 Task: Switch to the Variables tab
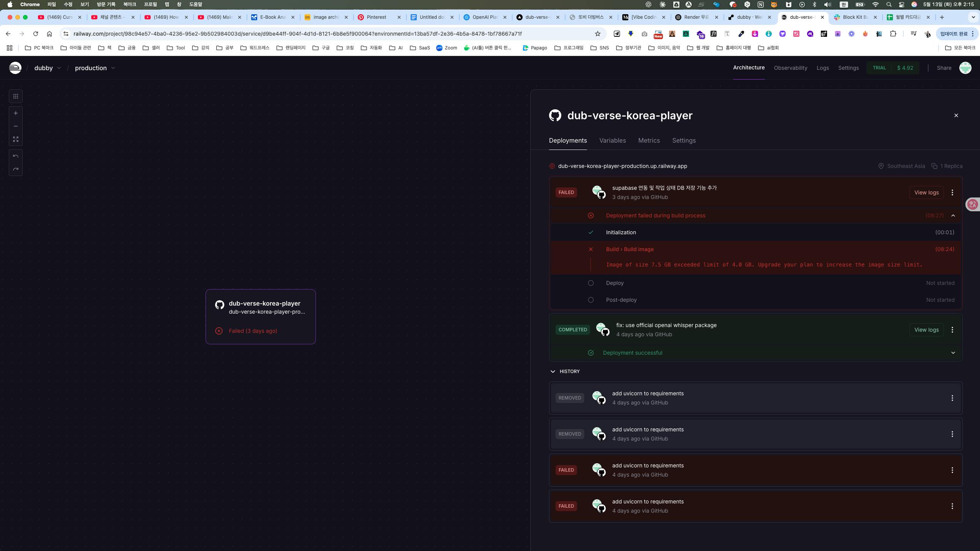612,140
